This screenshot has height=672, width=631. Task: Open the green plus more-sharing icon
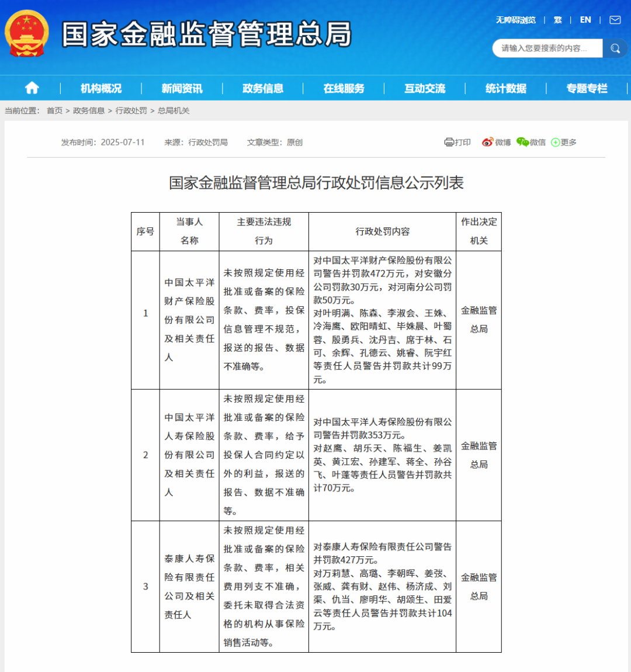click(555, 142)
